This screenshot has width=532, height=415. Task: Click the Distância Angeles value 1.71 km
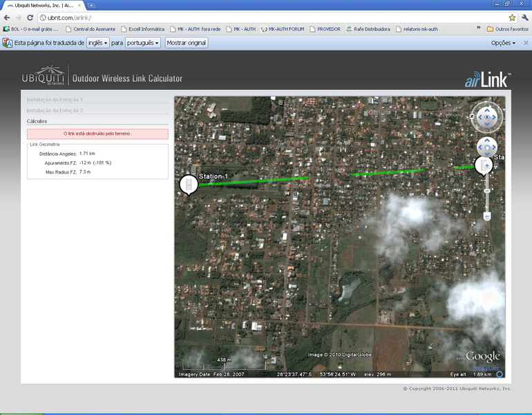pyautogui.click(x=87, y=154)
